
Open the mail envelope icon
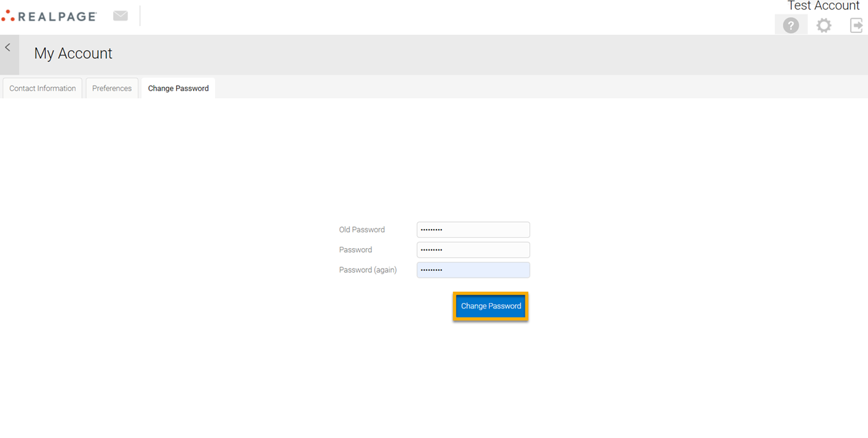[121, 16]
